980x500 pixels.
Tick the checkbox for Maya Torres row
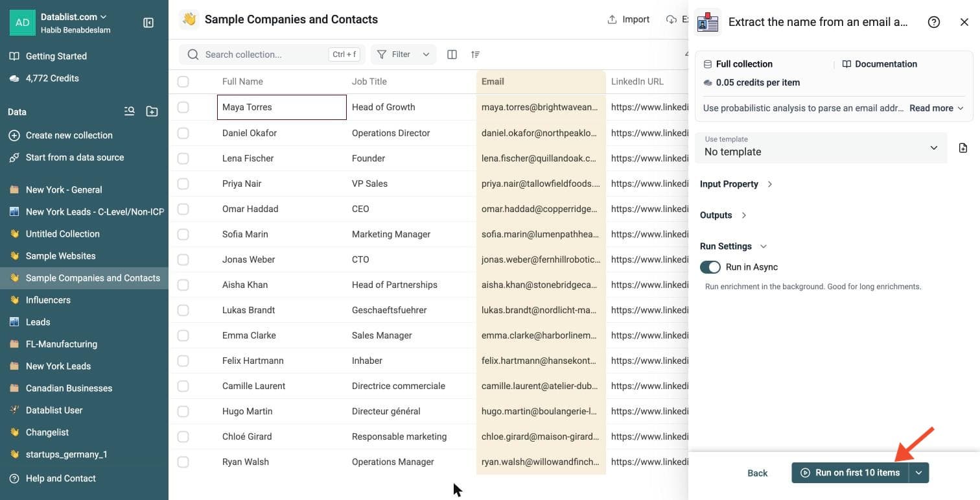(183, 107)
